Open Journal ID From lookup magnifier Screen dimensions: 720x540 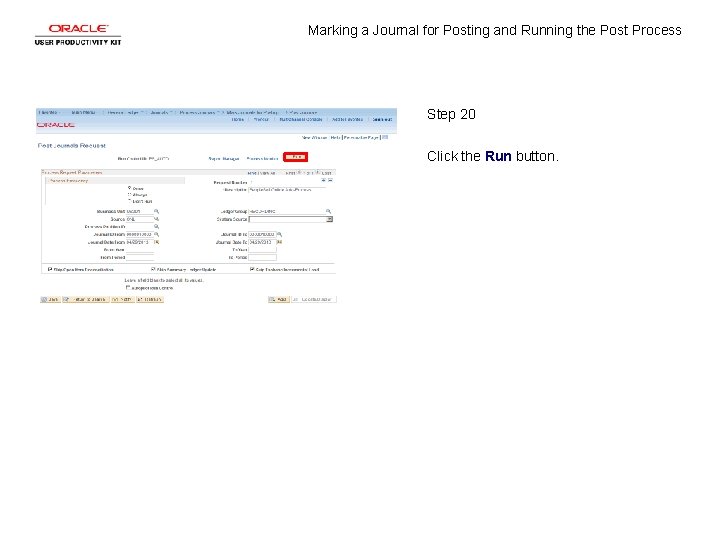157,234
